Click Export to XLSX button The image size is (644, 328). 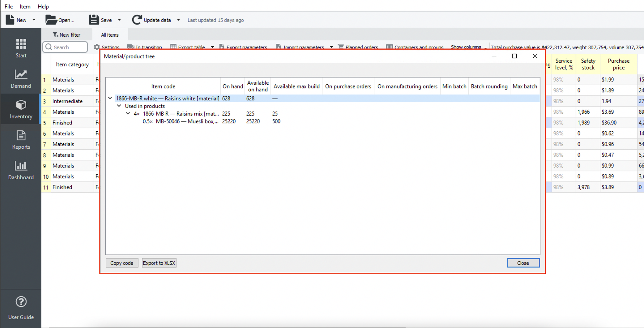click(159, 263)
